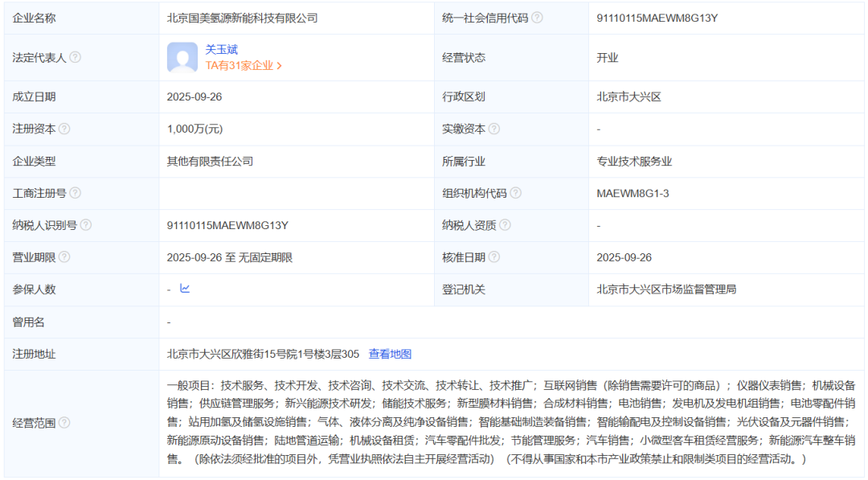The height and width of the screenshot is (480, 868).
Task: Click help icon next to 纳税人资质
Action: coord(506,225)
